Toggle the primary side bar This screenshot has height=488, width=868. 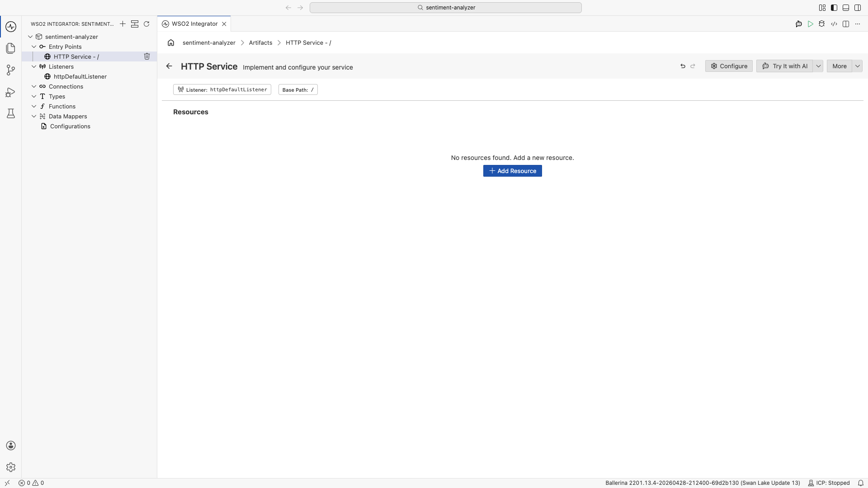tap(834, 8)
